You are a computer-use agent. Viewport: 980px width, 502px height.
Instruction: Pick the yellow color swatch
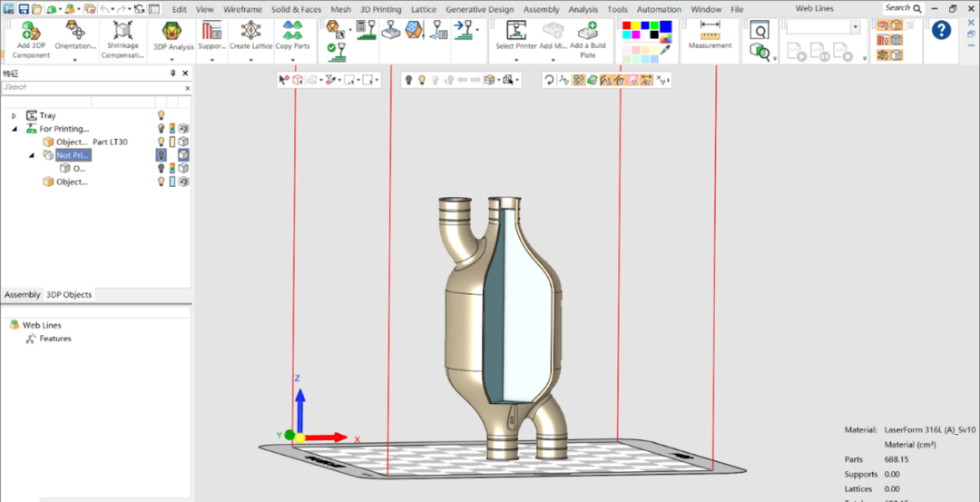[x=636, y=25]
